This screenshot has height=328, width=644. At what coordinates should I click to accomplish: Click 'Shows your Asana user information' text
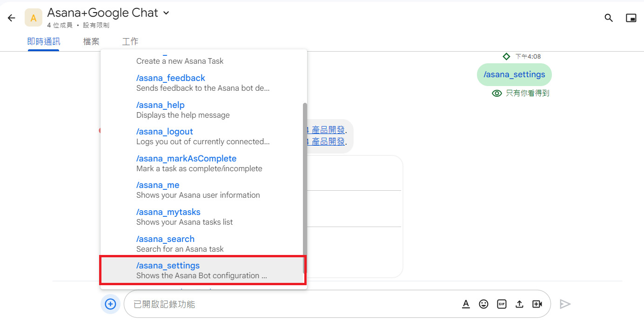tap(198, 195)
